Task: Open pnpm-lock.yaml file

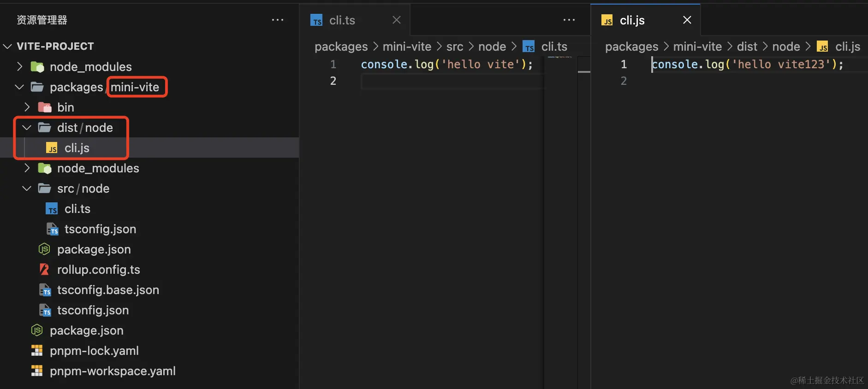Action: 149,351
